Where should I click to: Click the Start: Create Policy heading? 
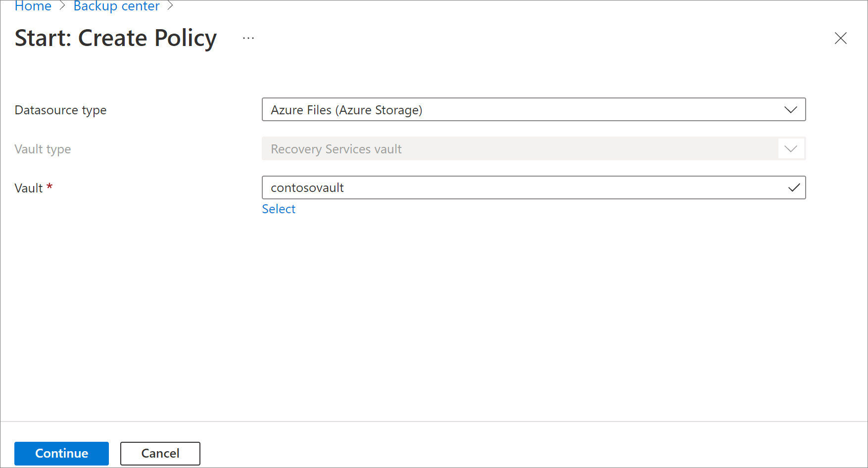coord(116,38)
